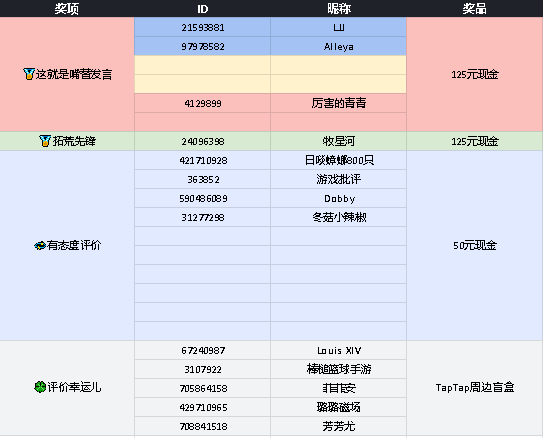Viewport: 543px width, 438px height.
Task: Click the 125元现金 prize in the pink section
Action: [475, 74]
